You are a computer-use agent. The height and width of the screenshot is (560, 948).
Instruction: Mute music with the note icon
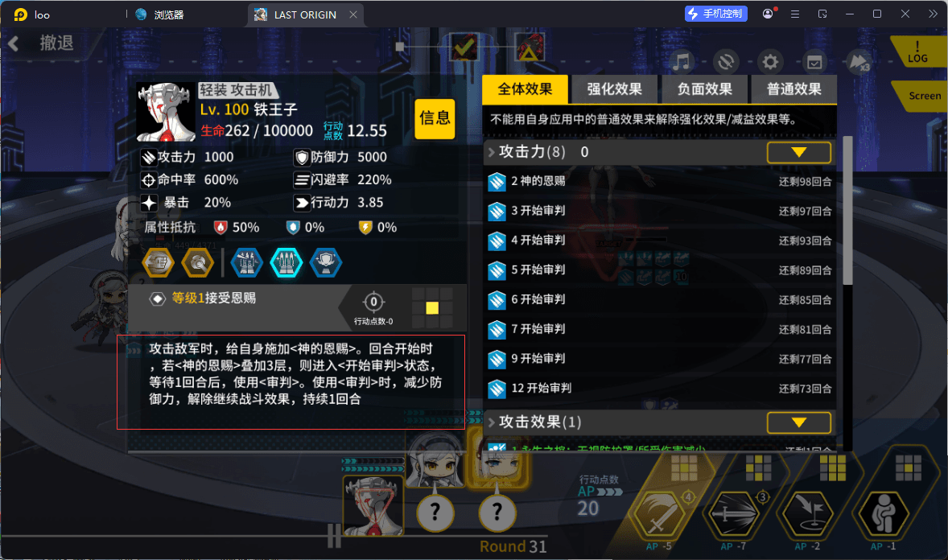[x=682, y=62]
